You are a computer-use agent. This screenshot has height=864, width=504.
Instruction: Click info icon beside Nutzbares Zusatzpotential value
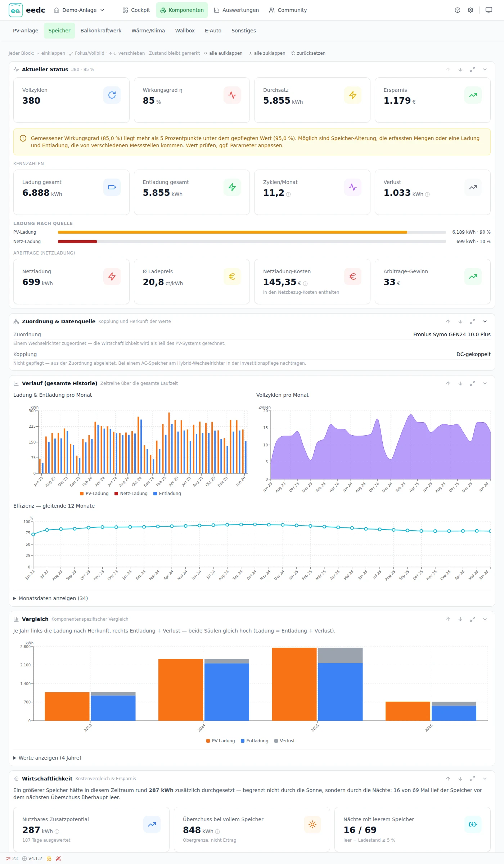point(57,832)
